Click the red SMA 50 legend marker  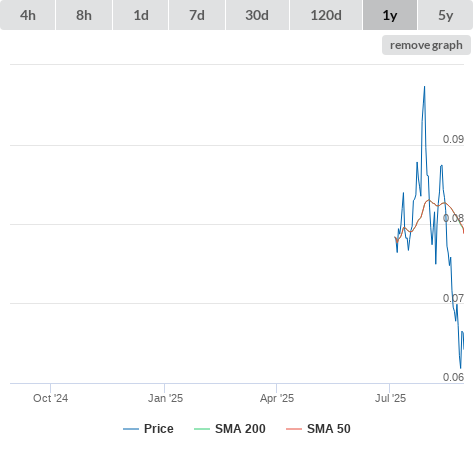[294, 429]
